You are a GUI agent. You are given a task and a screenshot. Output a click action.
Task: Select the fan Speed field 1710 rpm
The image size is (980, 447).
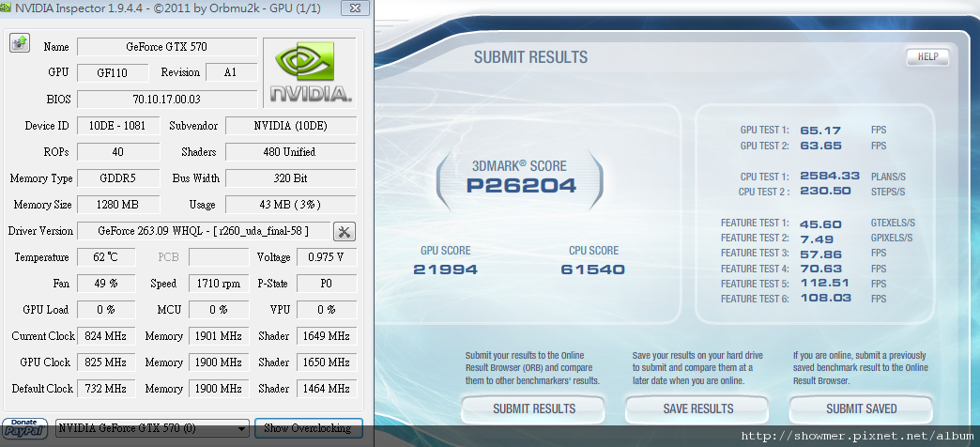(219, 284)
